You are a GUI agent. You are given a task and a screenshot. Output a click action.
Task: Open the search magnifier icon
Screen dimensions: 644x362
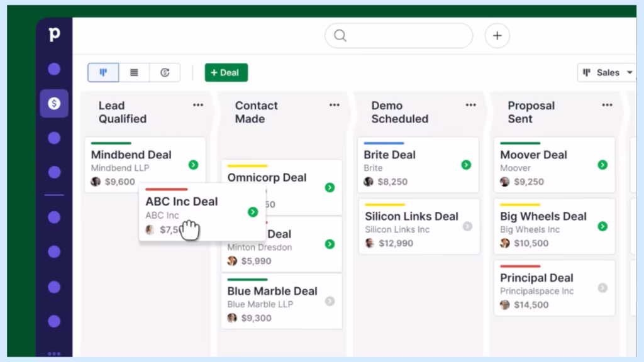coord(340,35)
